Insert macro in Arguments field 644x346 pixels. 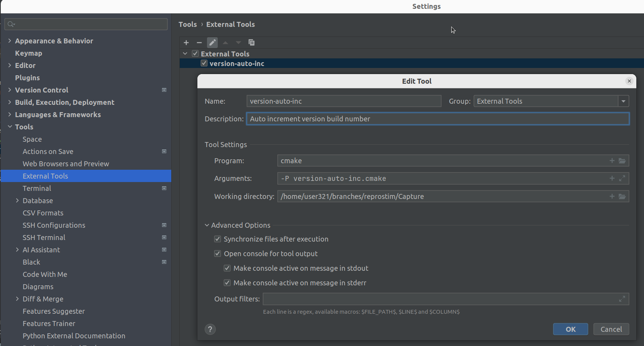pyautogui.click(x=612, y=178)
